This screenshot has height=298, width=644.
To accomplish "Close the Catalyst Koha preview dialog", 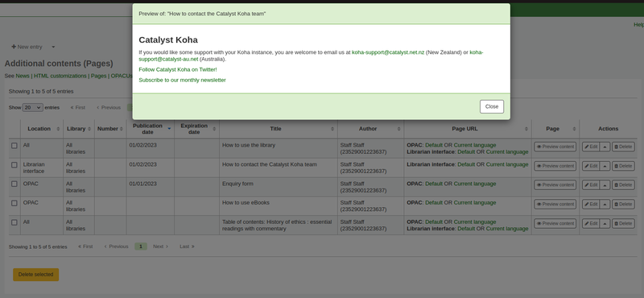I will pyautogui.click(x=492, y=106).
